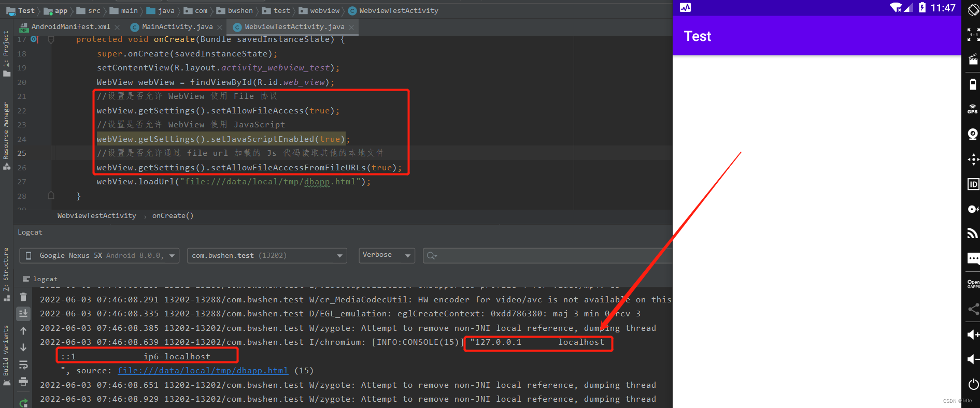Click the java breadcrumb folder
The width and height of the screenshot is (980, 408).
(x=161, y=10)
